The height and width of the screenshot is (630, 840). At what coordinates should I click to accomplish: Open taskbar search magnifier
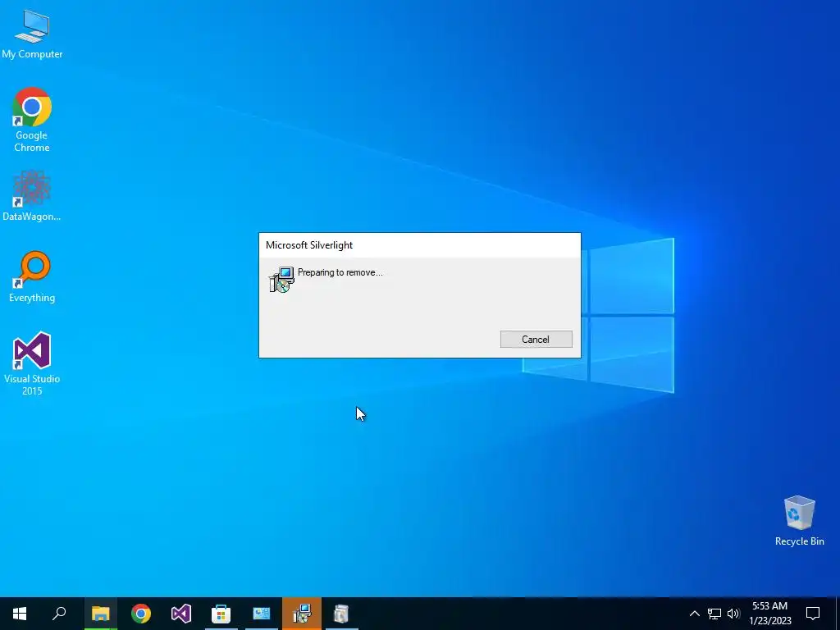59,614
